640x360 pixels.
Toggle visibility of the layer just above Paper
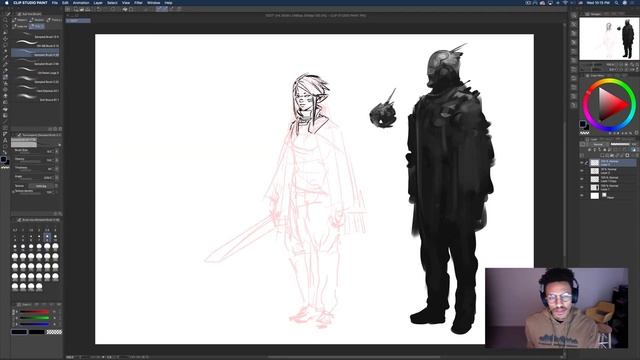point(582,187)
